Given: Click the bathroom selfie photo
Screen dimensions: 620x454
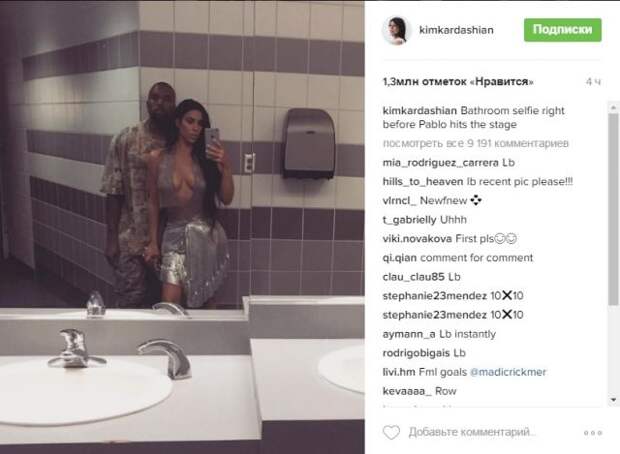Looking at the screenshot, I should [x=182, y=227].
